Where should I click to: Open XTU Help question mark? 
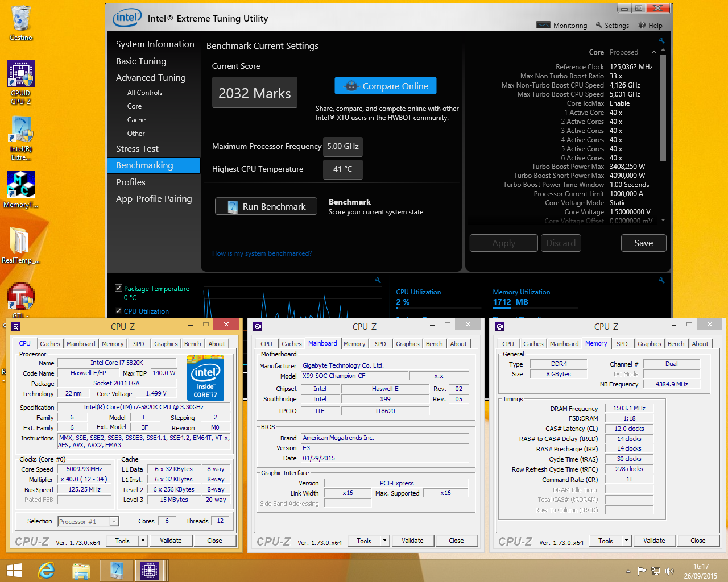pos(650,26)
